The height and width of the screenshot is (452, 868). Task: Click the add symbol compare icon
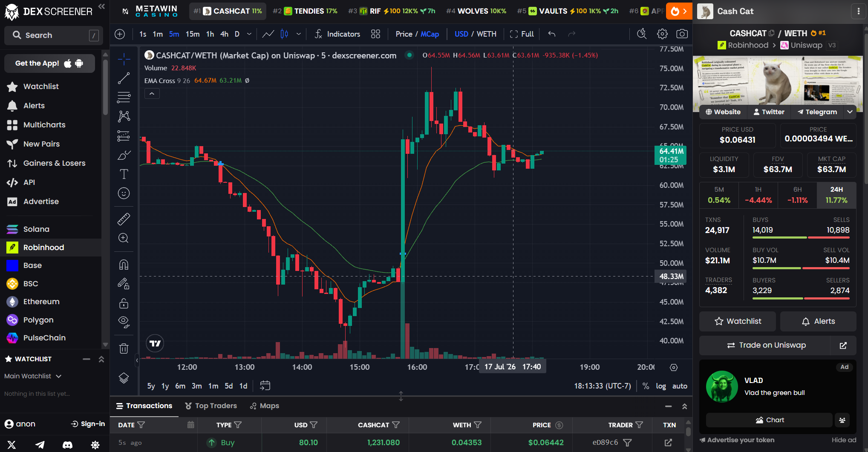point(120,34)
